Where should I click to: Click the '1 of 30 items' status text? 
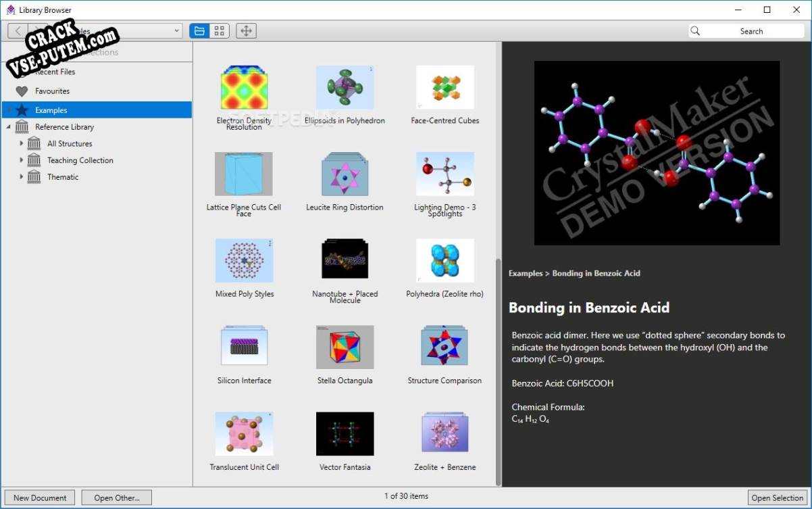point(406,496)
